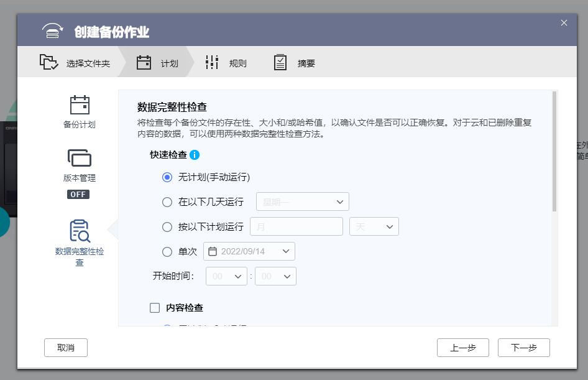Viewport: 588px width, 380px height.
Task: Select the 无计划(手动运行) option
Action: pos(166,177)
